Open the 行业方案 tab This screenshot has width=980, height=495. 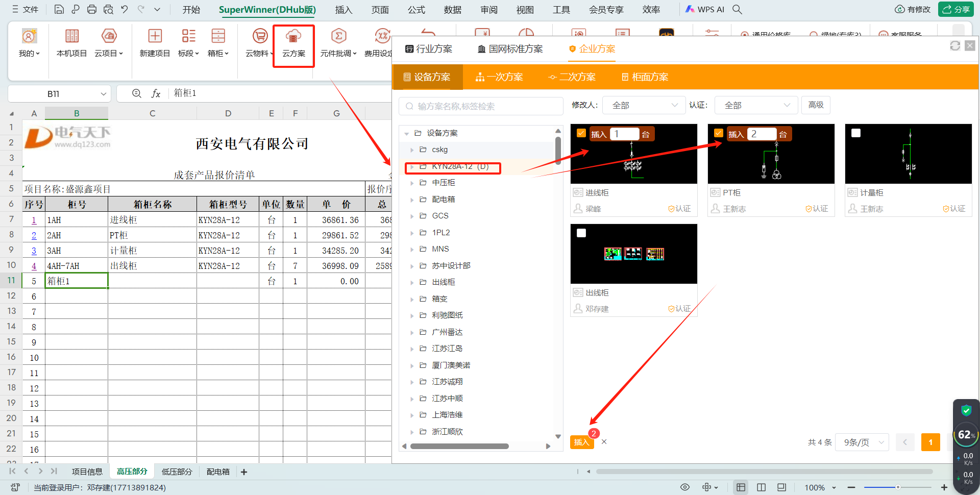(x=429, y=49)
